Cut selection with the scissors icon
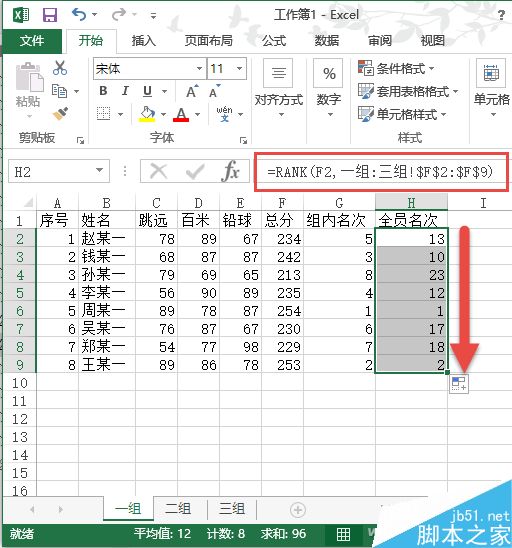Image resolution: width=512 pixels, height=548 pixels. tap(60, 68)
